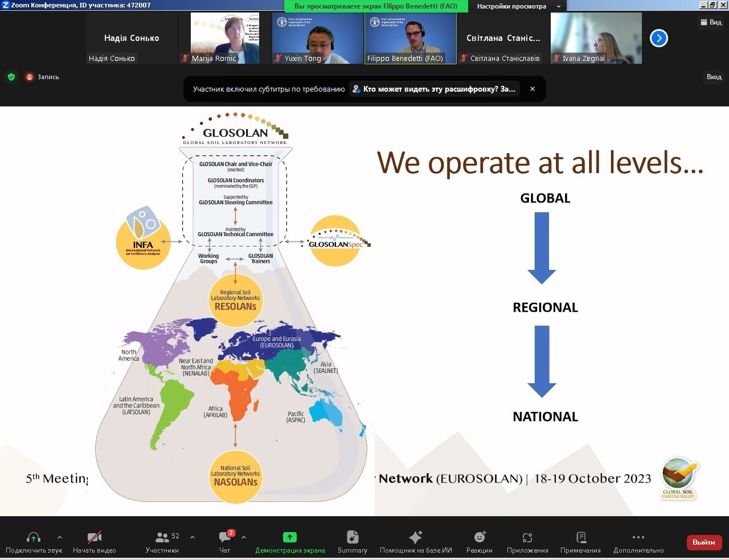Select Filippo Benedetti (FAO) video thumbnail
Viewport: 729px width, 560px height.
(411, 38)
